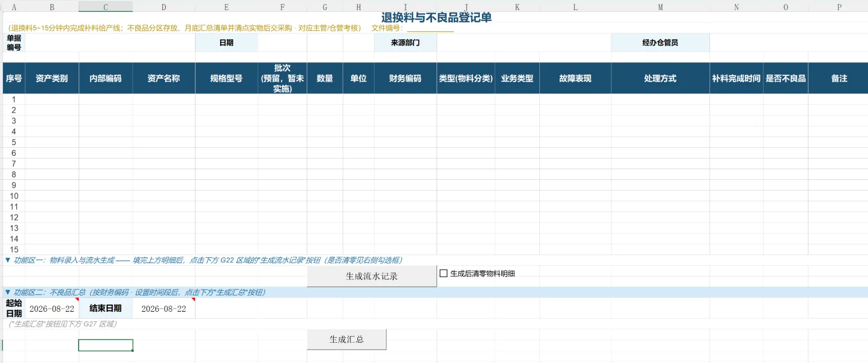Screen dimensions: 868x363
Task: Click the 生成汇总 button
Action: coord(347,339)
